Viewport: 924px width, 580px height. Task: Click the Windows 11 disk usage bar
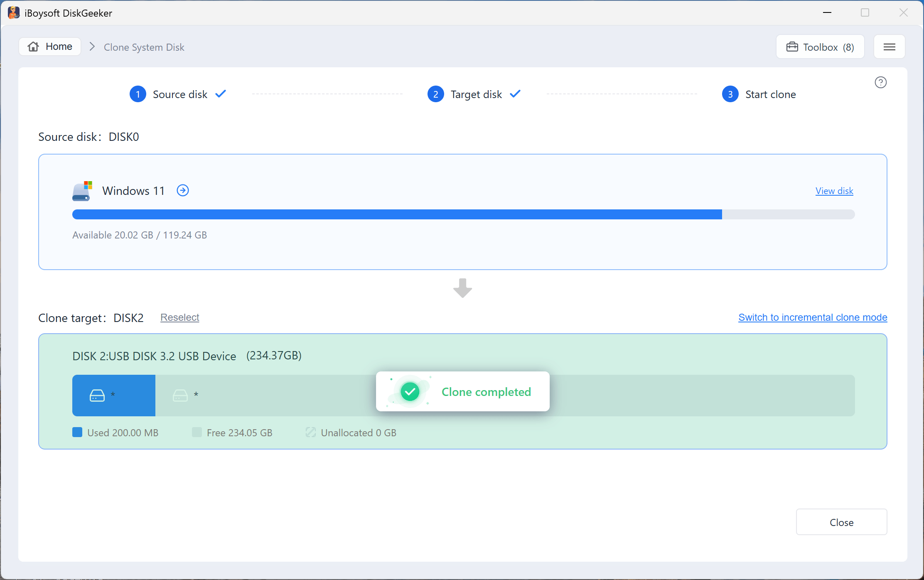tap(464, 214)
